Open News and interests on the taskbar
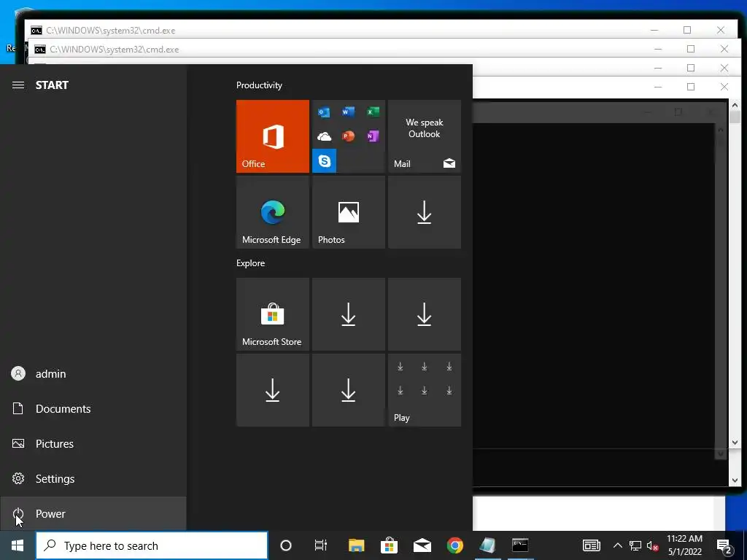The height and width of the screenshot is (560, 747). [x=591, y=545]
